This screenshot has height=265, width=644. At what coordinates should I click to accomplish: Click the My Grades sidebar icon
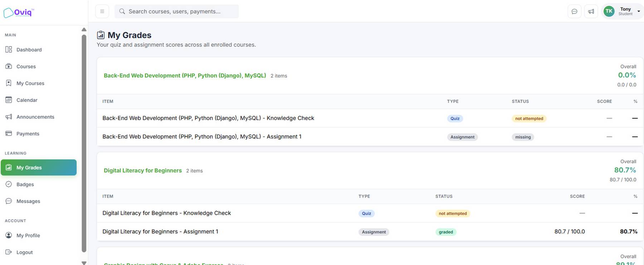[x=9, y=167]
